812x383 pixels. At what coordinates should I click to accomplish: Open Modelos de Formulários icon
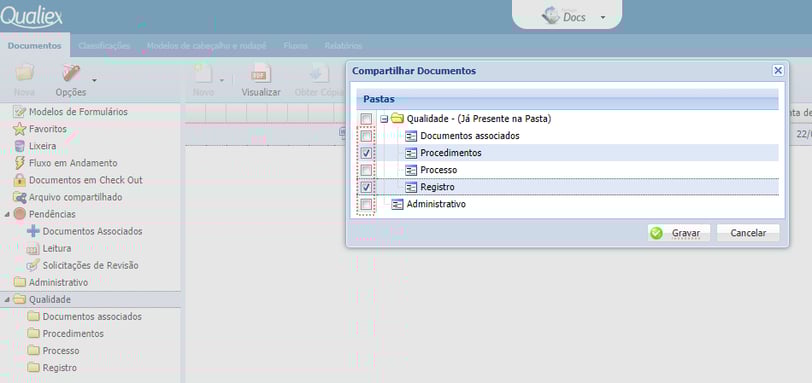point(20,112)
